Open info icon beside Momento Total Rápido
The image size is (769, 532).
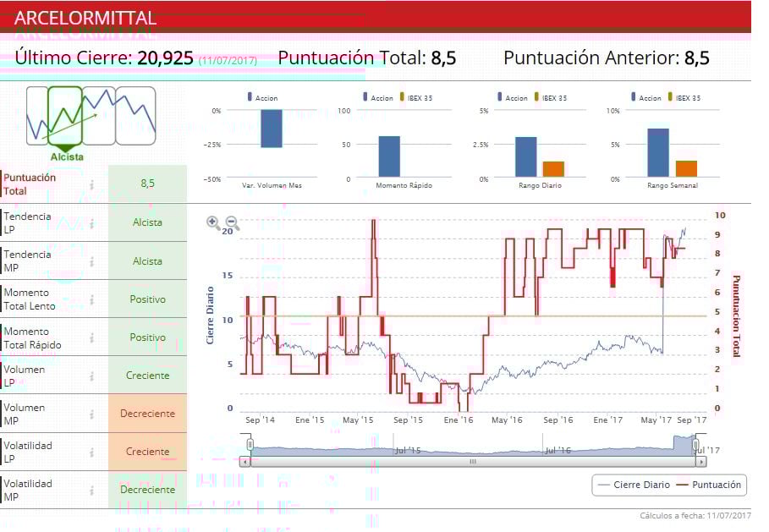[91, 337]
